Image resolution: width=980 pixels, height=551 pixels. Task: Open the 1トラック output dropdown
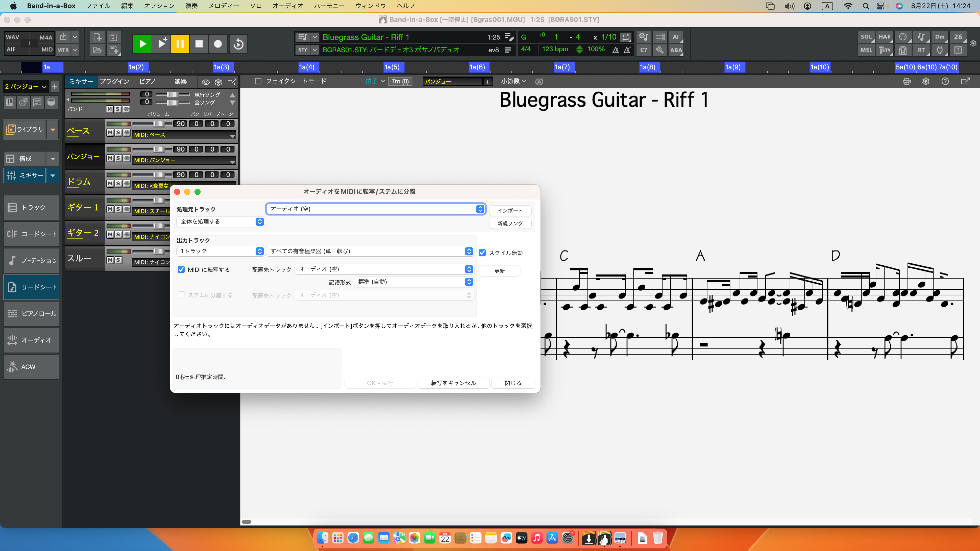click(220, 251)
